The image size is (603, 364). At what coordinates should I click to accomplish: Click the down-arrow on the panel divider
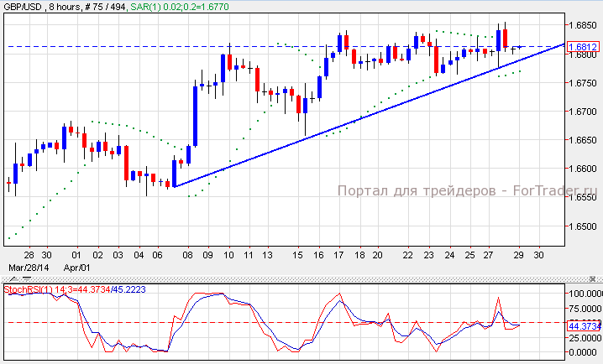click(x=27, y=279)
